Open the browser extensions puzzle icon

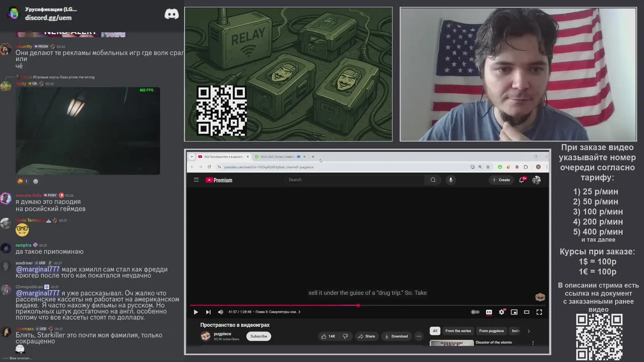[x=525, y=167]
